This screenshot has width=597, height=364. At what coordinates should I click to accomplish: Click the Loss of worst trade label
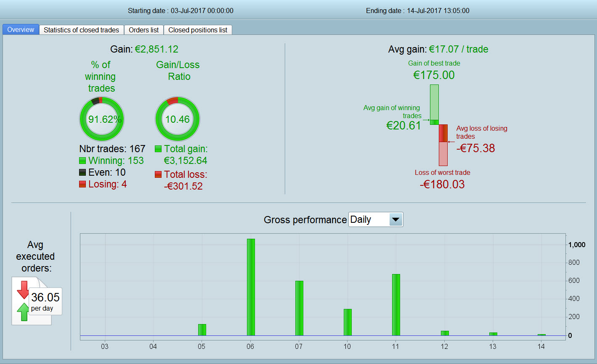coord(443,172)
